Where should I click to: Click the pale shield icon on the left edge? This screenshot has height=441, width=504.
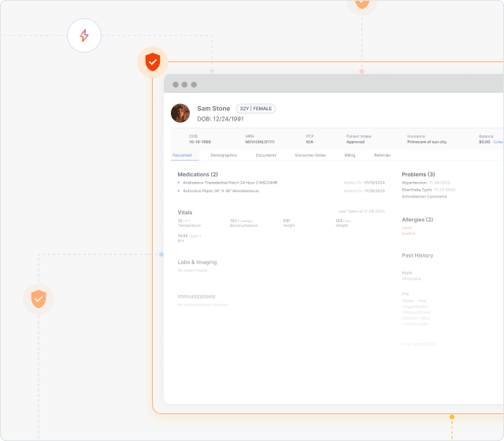point(38,298)
